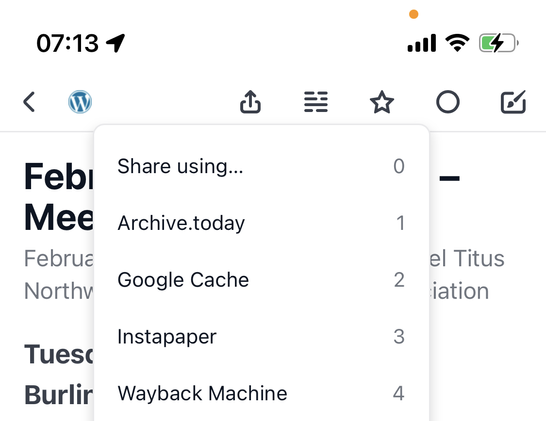Switch to reader view with text-lines icon
546x421 pixels.
(x=316, y=102)
